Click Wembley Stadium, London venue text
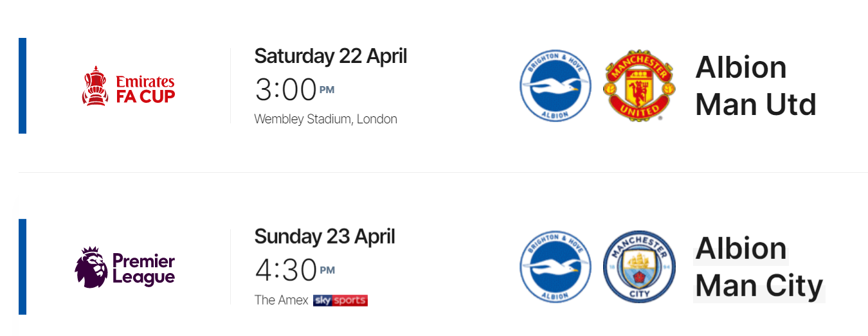The height and width of the screenshot is (336, 868). pos(326,119)
